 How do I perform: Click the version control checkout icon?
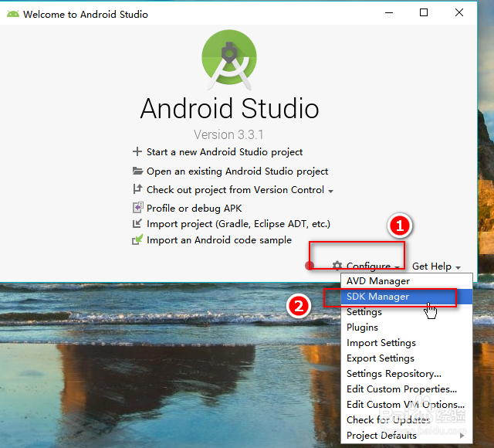coord(137,189)
